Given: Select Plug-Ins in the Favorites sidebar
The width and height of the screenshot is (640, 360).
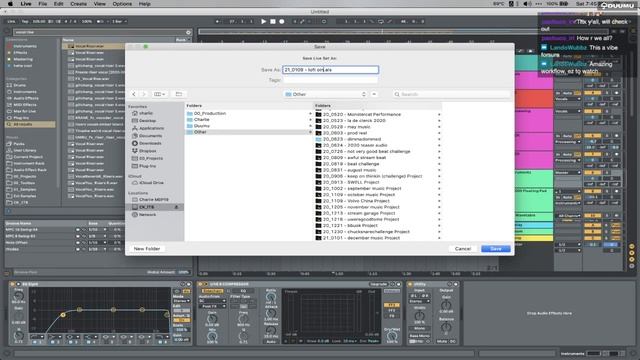Looking at the screenshot, I should point(147,166).
